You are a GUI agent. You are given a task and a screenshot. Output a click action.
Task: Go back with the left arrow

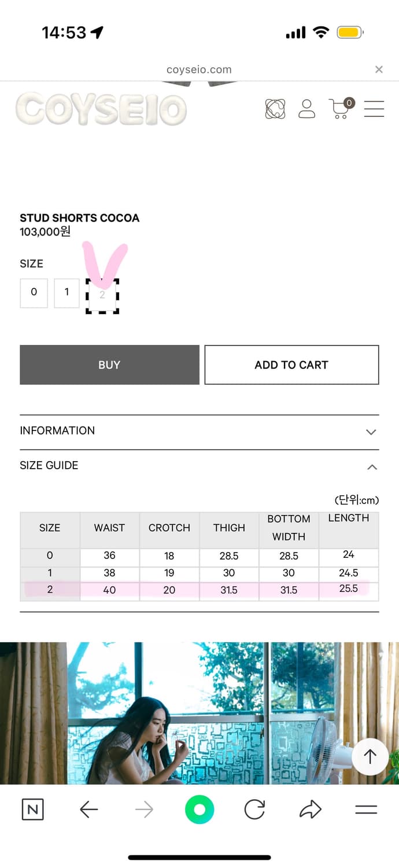point(88,809)
